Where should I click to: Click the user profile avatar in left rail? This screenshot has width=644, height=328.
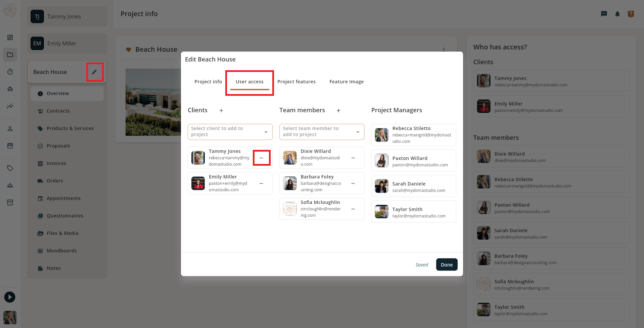click(10, 318)
